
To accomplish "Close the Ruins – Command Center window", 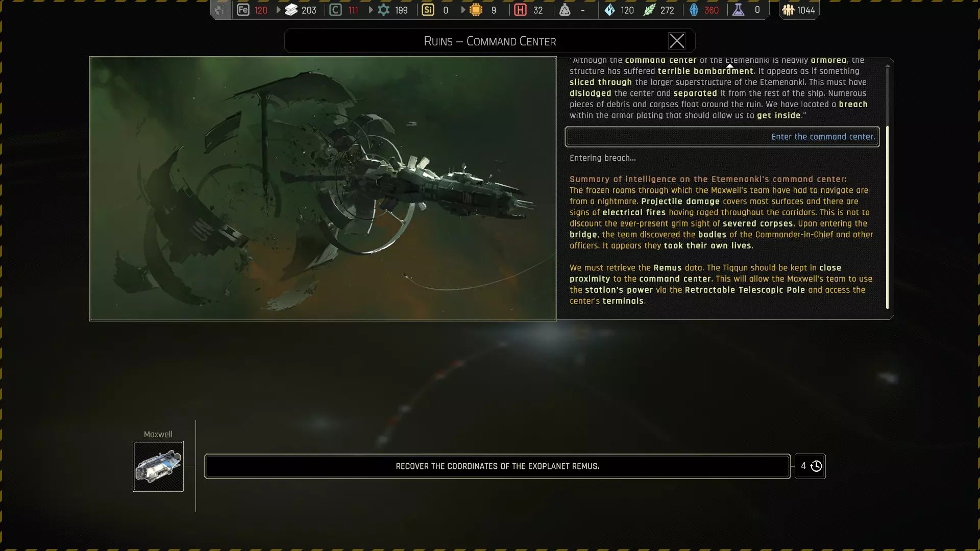I will [x=676, y=41].
